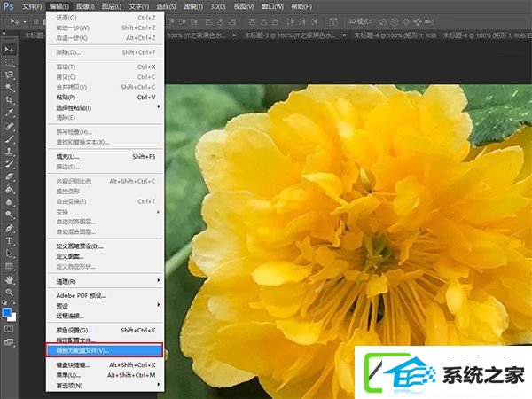532x399 pixels.
Task: Open the 图像(I) menu
Action: point(85,6)
